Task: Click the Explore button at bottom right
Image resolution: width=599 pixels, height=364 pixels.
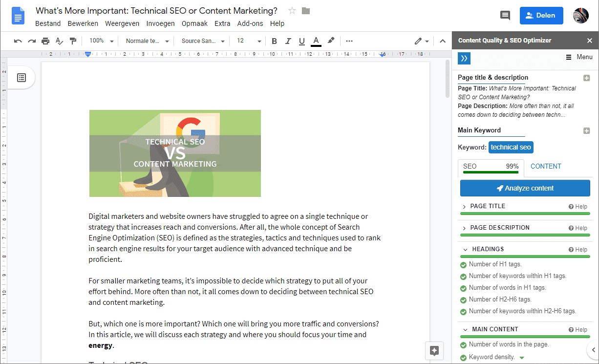Action: pos(434,350)
